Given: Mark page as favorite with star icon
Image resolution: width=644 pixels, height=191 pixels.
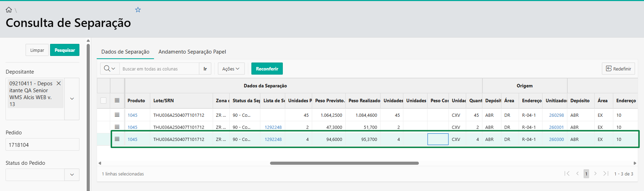Looking at the screenshot, I should (138, 10).
